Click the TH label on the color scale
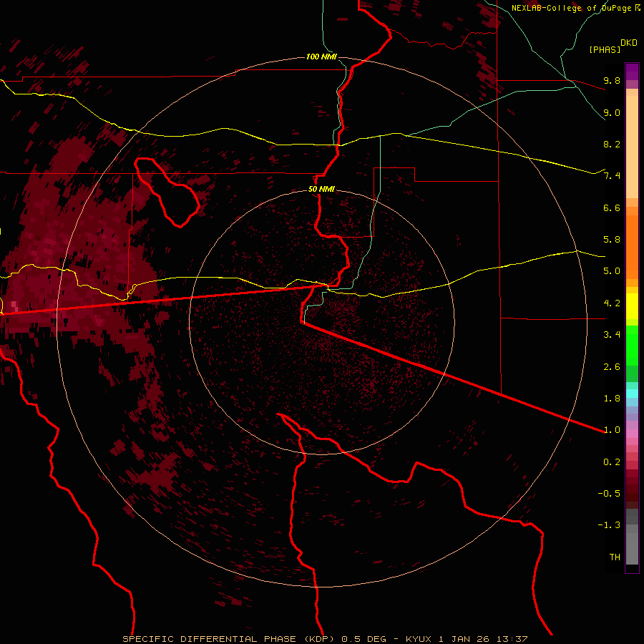Viewport: 644px width, 644px height. click(x=615, y=557)
